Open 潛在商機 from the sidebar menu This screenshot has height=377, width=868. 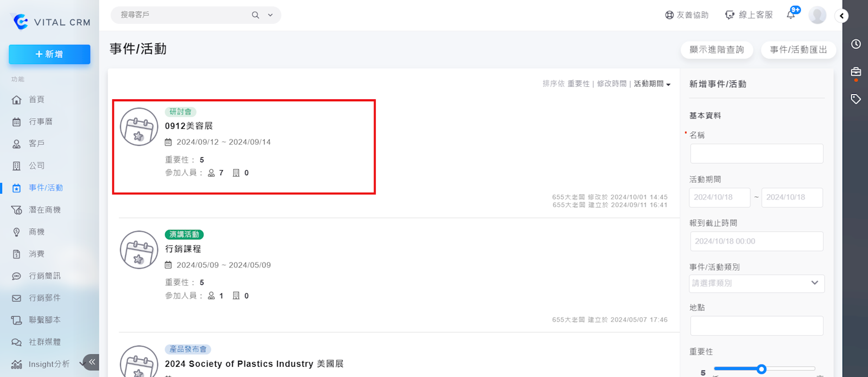coord(44,210)
